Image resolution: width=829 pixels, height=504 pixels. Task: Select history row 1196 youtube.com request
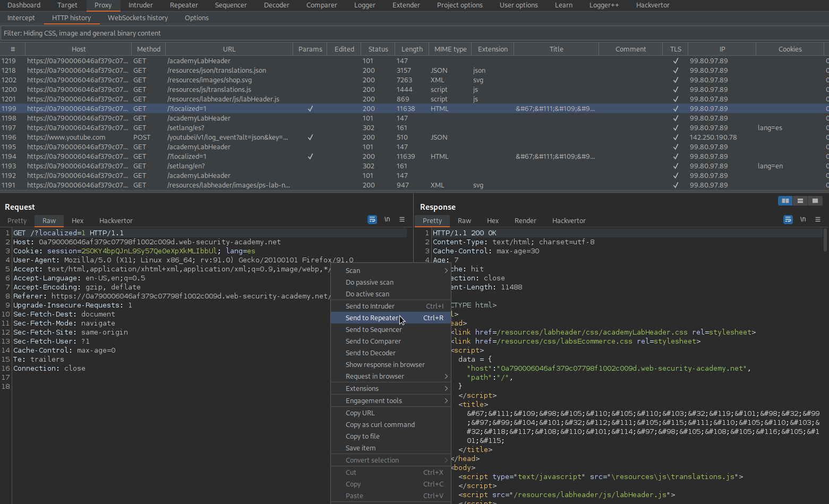pyautogui.click(x=413, y=138)
